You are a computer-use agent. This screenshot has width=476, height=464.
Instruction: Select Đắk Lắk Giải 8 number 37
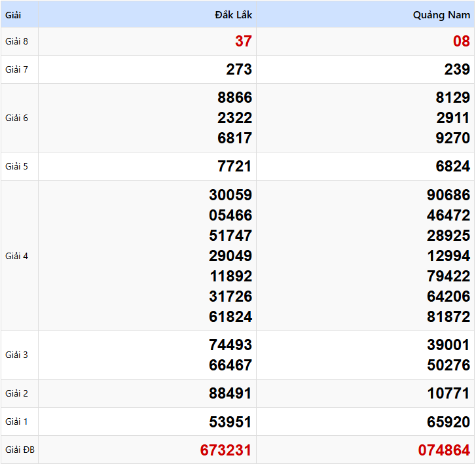(x=244, y=41)
